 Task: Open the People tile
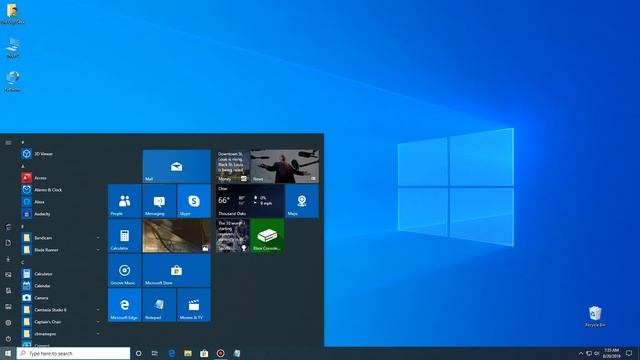124,201
